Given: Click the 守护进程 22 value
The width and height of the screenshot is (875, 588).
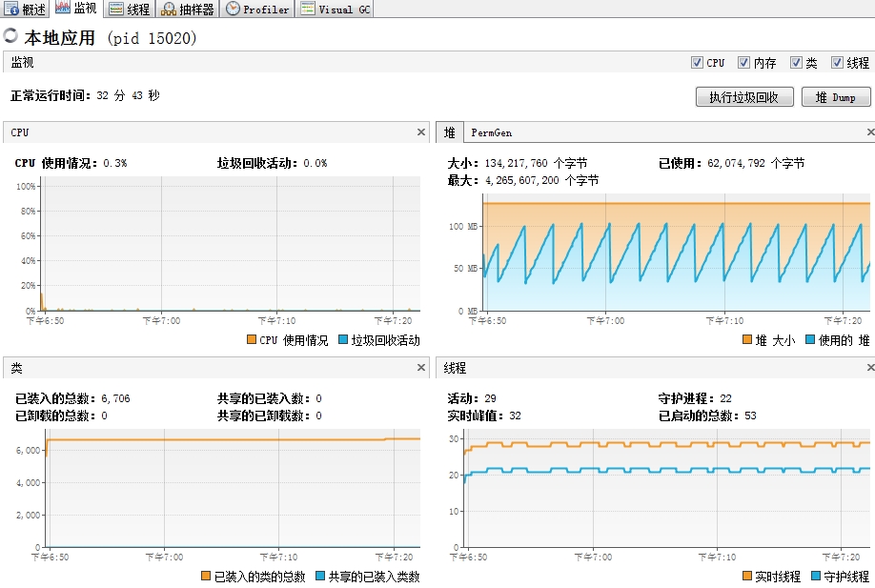Looking at the screenshot, I should point(725,398).
